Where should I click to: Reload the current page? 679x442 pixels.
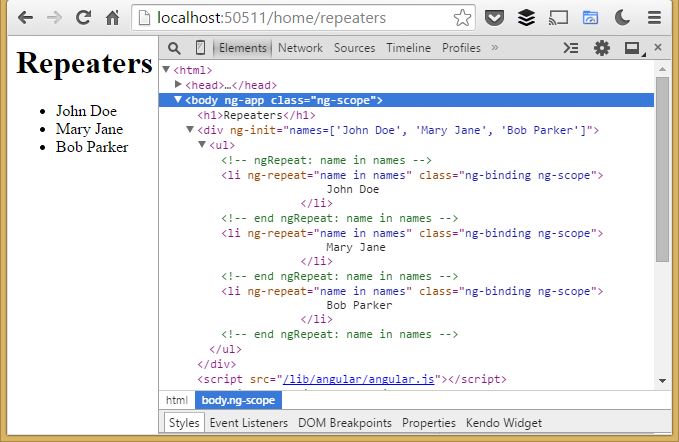tap(83, 18)
